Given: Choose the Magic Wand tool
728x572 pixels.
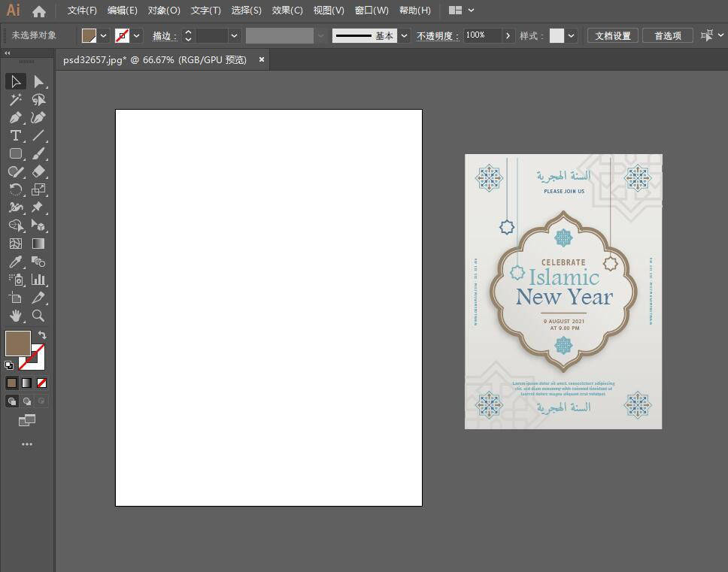Looking at the screenshot, I should click(x=15, y=99).
